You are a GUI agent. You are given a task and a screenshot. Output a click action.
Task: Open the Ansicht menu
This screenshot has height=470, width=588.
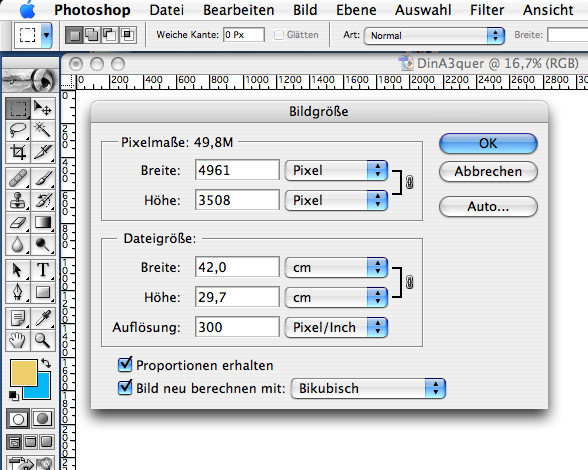point(548,10)
